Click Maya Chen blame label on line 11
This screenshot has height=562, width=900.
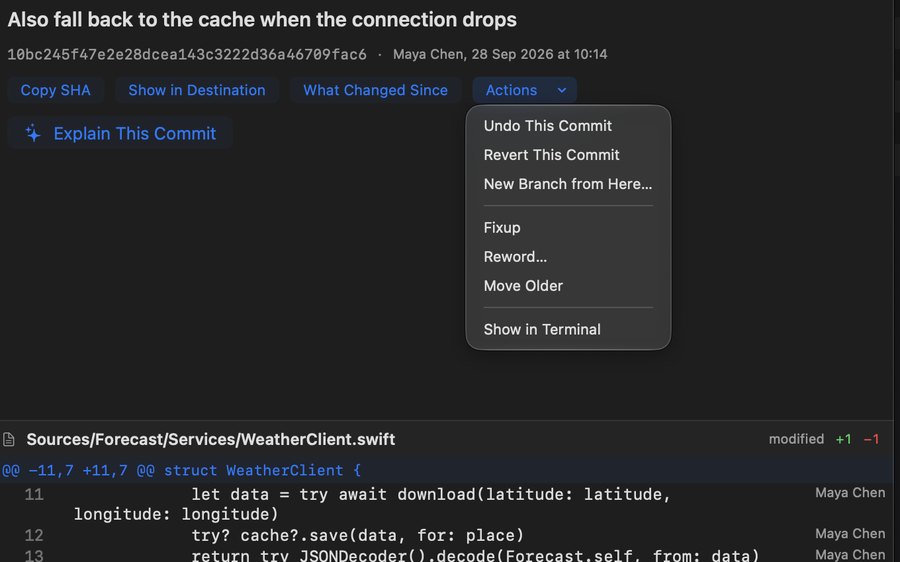coord(850,493)
